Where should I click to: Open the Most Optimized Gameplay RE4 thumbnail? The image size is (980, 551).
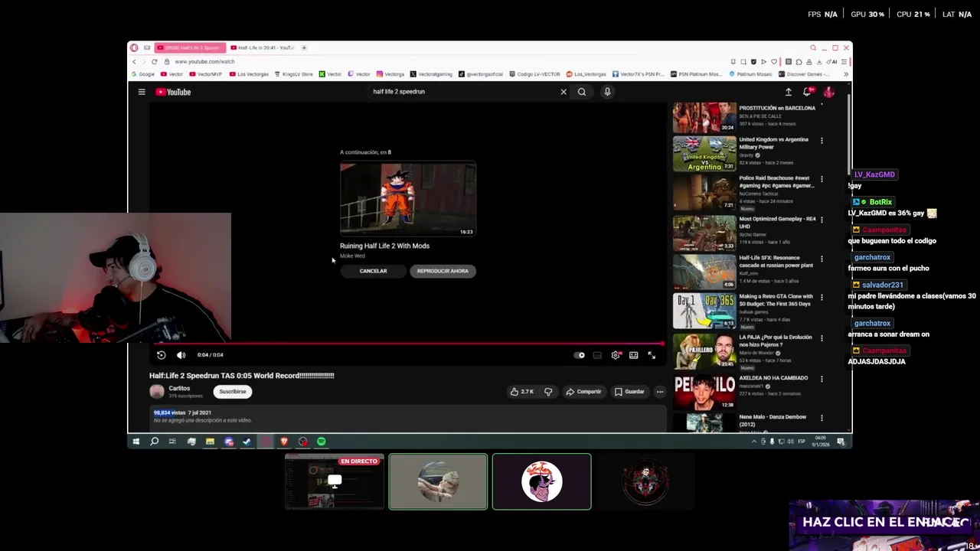704,233
